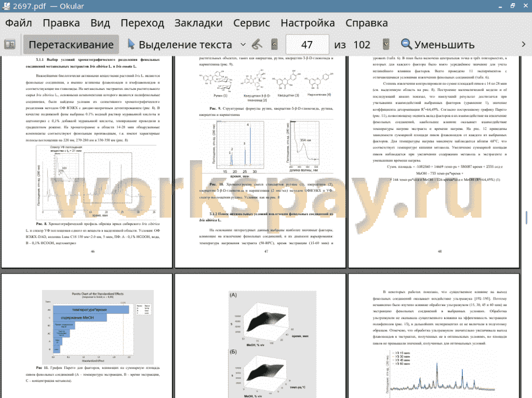Click the Нарингенин (4) structure label
Viewport: 532px width, 398px height.
click(319, 95)
